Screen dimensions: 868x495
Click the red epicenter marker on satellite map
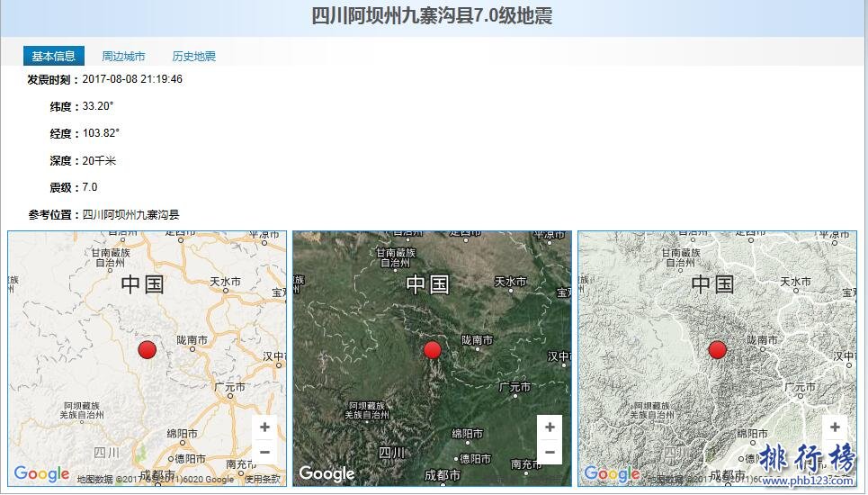pyautogui.click(x=433, y=350)
